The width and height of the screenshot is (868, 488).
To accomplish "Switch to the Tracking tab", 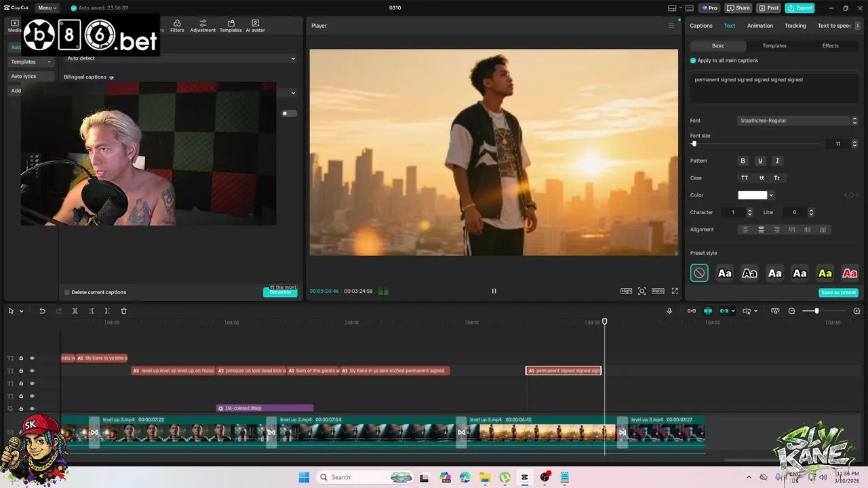I will [x=795, y=26].
